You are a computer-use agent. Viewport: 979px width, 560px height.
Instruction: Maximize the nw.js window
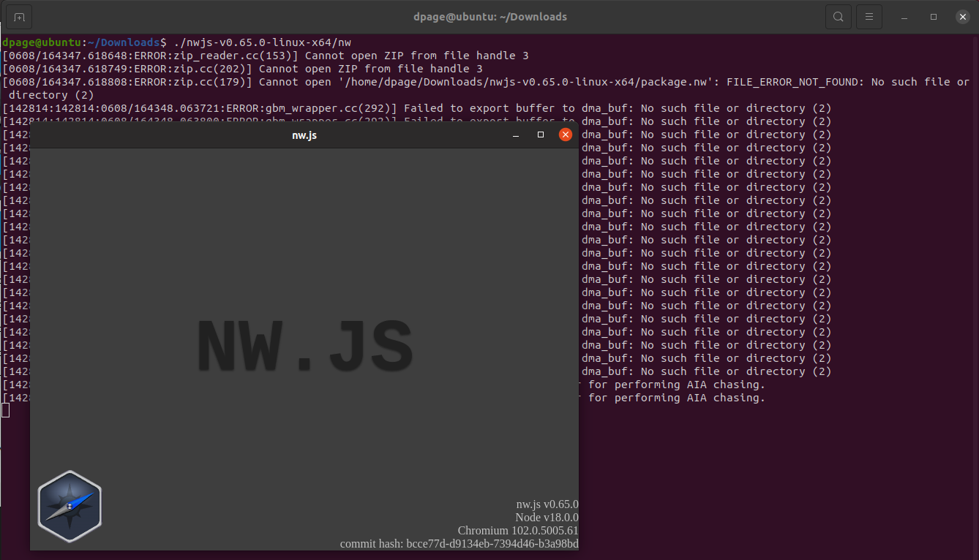(541, 135)
